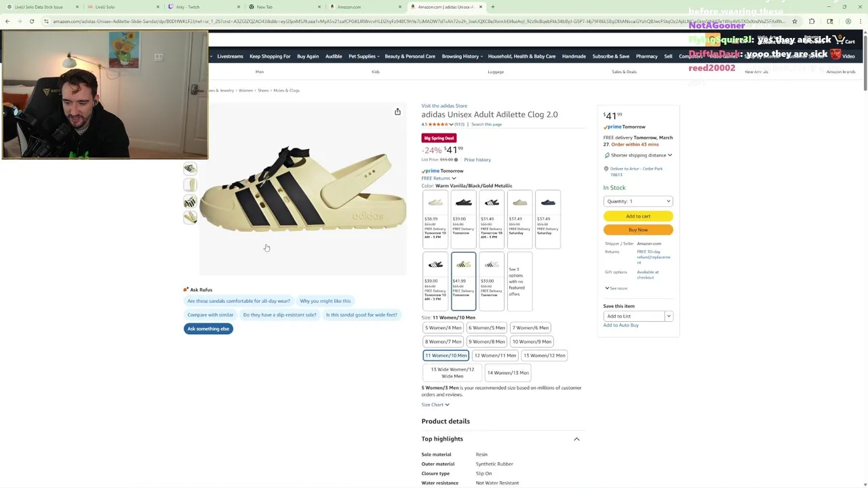Choose the $37.49 navy color option
868x488 pixels.
coord(548,219)
